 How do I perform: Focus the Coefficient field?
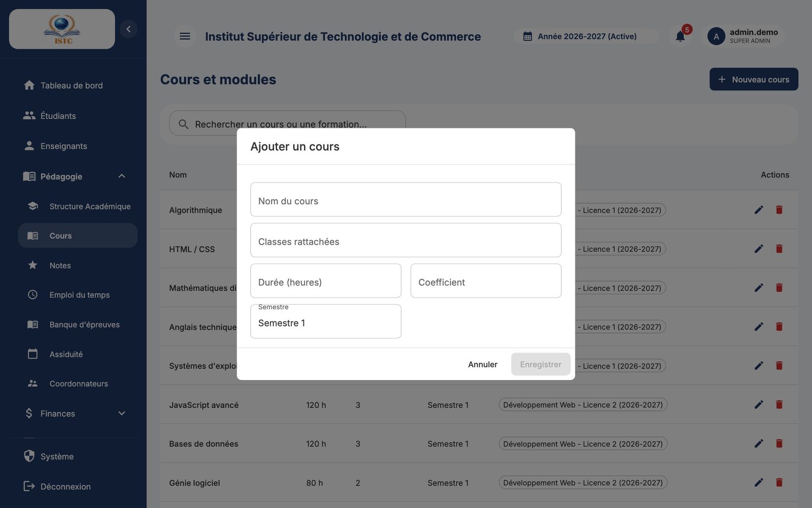point(486,281)
